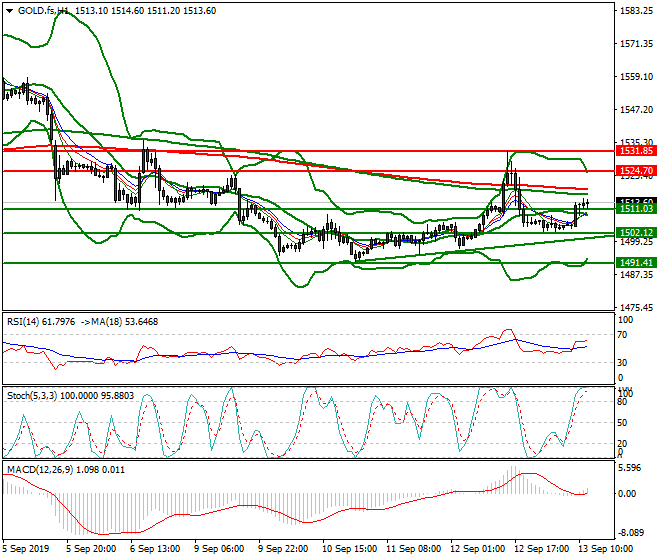The width and height of the screenshot is (660, 560).
Task: Click the RSI scale value 30
Action: click(623, 363)
